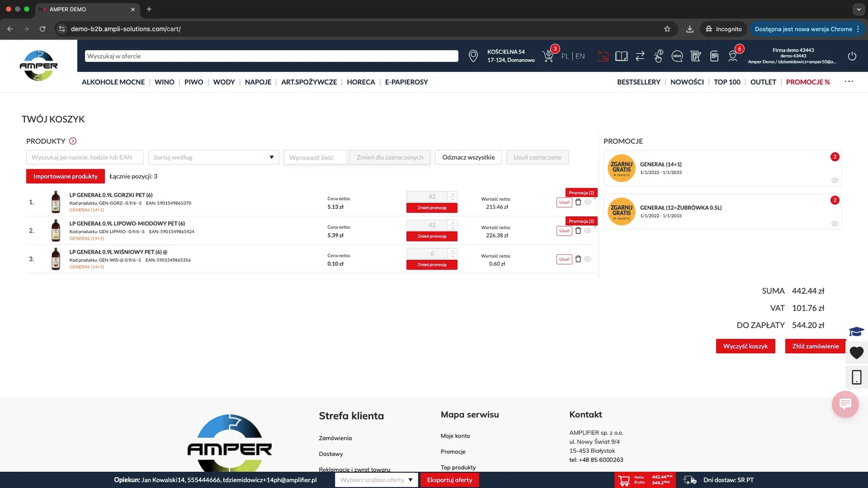The width and height of the screenshot is (868, 488).
Task: Toggle eye icon for LIPOWO-MIODOWY row
Action: click(x=588, y=230)
